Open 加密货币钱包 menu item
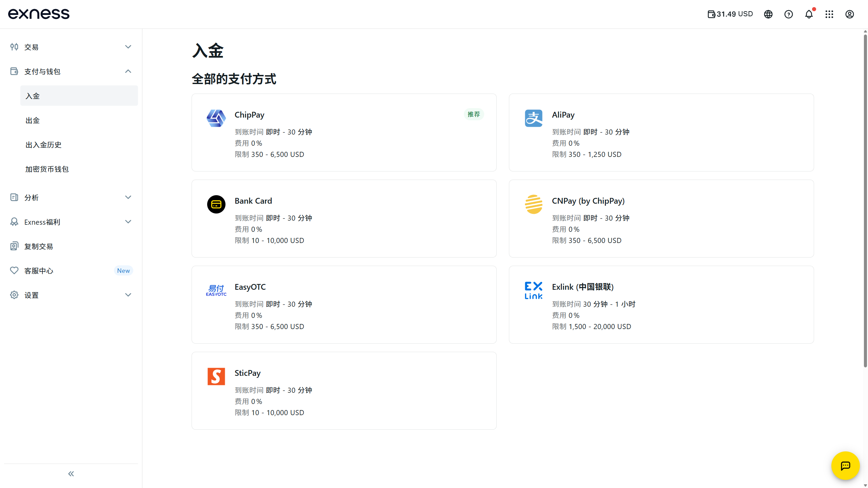 (79, 169)
